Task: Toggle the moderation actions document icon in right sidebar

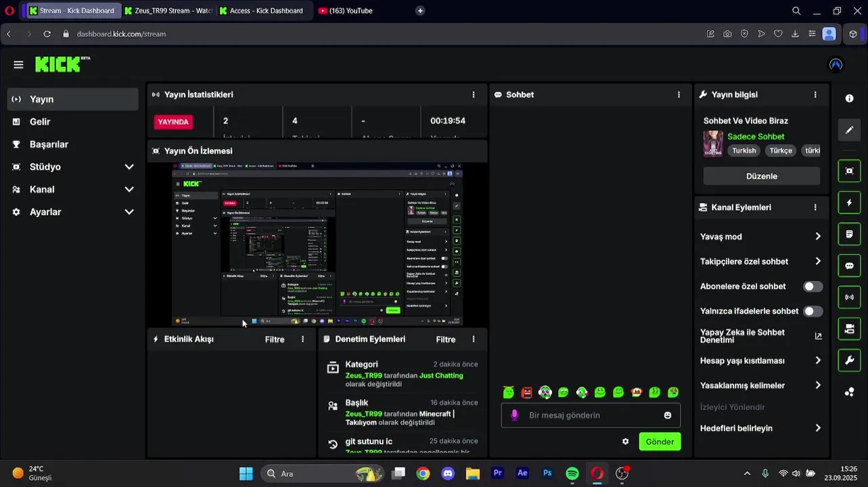Action: click(849, 234)
